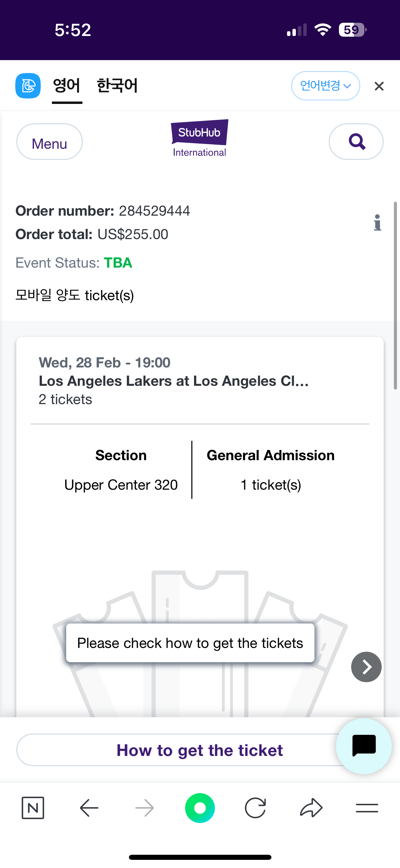The height and width of the screenshot is (868, 400).
Task: Reload the page with refresh icon
Action: click(x=255, y=808)
